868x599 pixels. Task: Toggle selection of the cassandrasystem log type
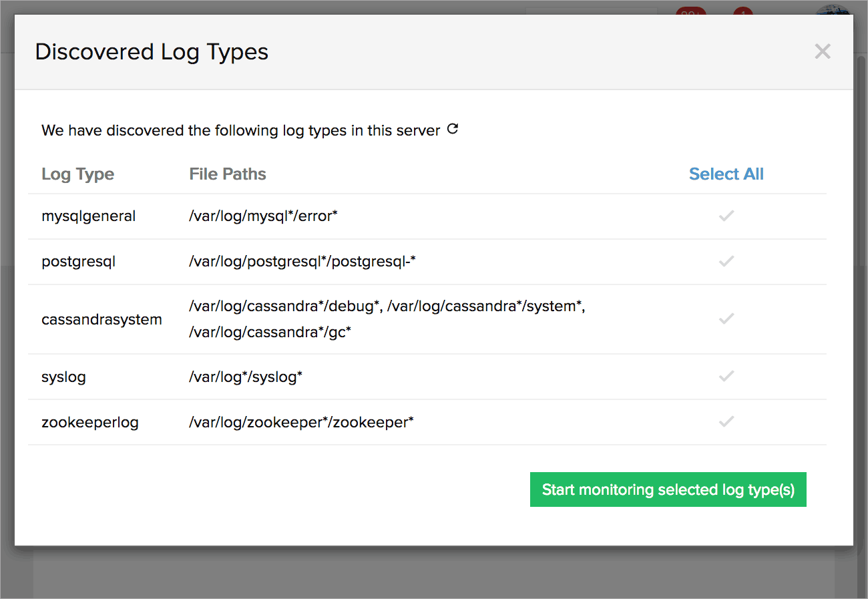click(x=726, y=319)
